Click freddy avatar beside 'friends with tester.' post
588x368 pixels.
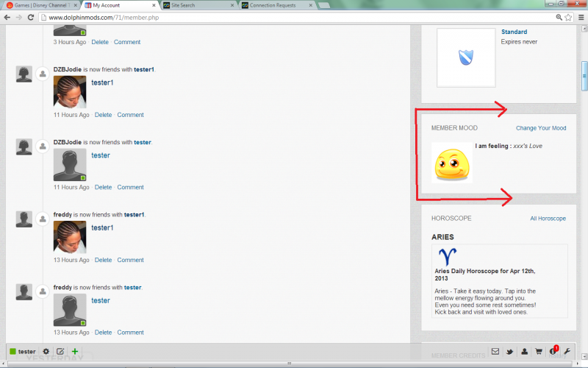coord(24,291)
